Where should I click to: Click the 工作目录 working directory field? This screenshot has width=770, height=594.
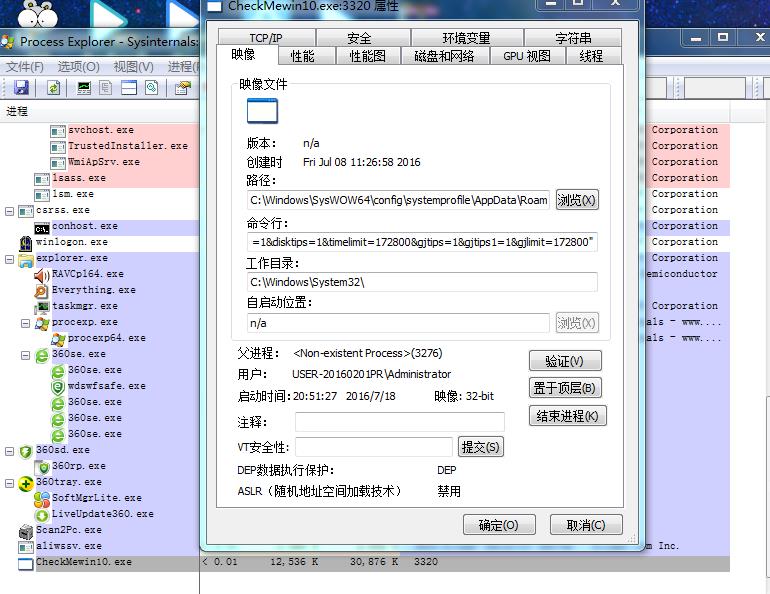[422, 282]
